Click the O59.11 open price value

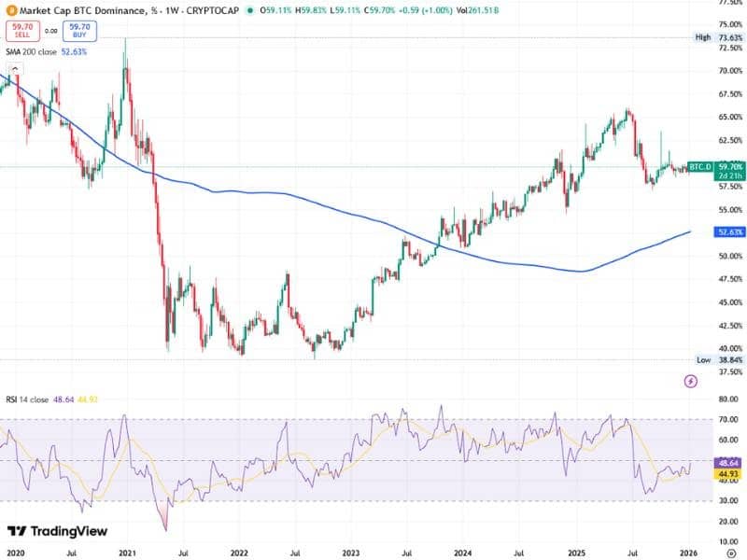[x=275, y=9]
